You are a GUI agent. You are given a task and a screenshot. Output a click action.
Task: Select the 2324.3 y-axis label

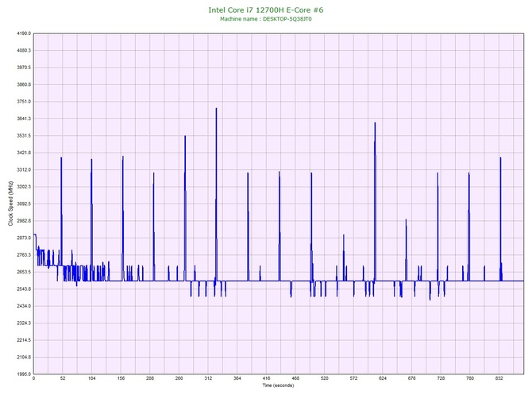coord(24,323)
